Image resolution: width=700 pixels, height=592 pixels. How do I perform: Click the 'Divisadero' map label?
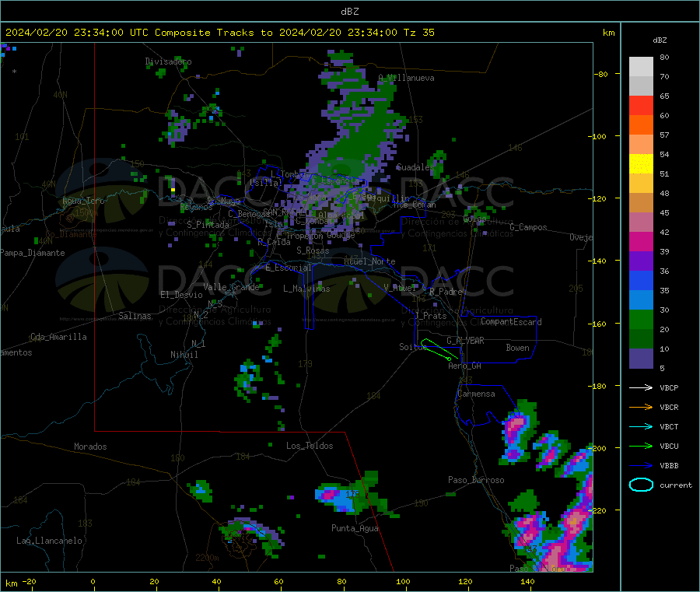pyautogui.click(x=168, y=61)
